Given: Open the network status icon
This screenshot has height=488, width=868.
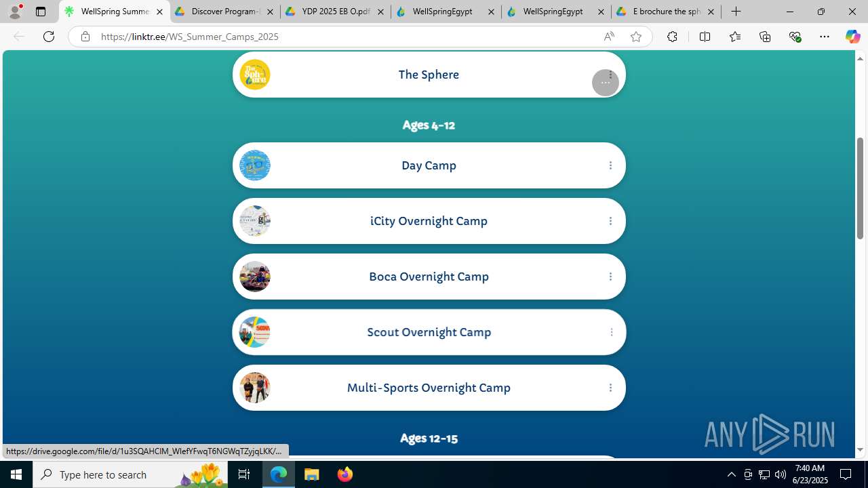Looking at the screenshot, I should (x=764, y=474).
